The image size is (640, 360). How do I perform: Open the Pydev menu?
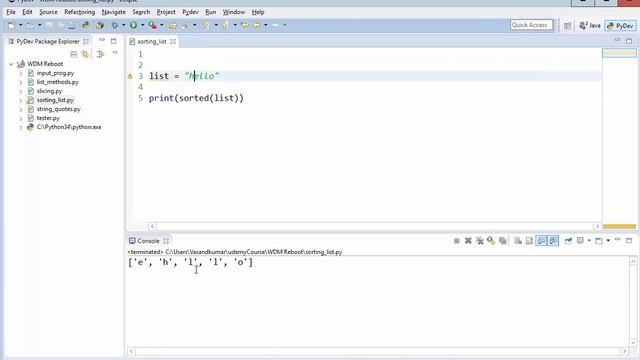190,12
